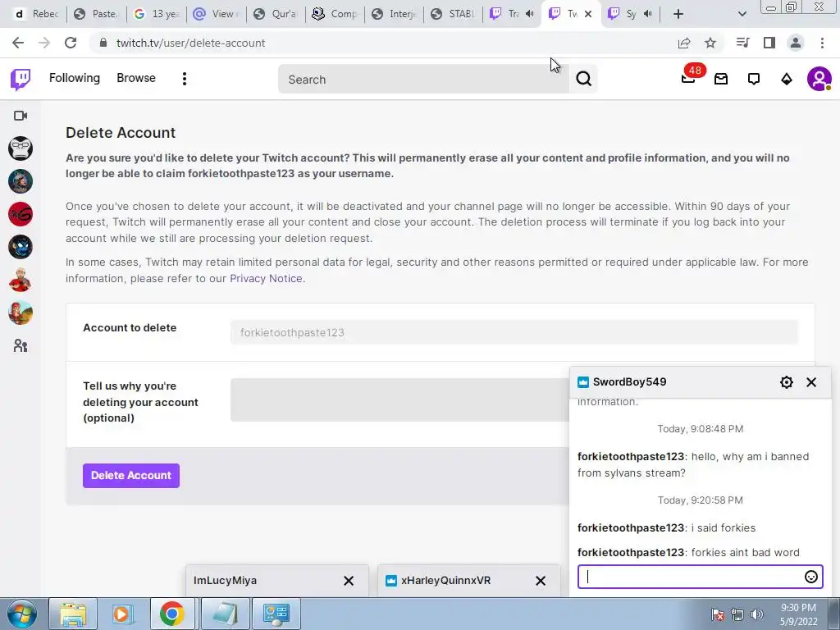Open the blue-creature sidebar channel avatar

(x=21, y=247)
